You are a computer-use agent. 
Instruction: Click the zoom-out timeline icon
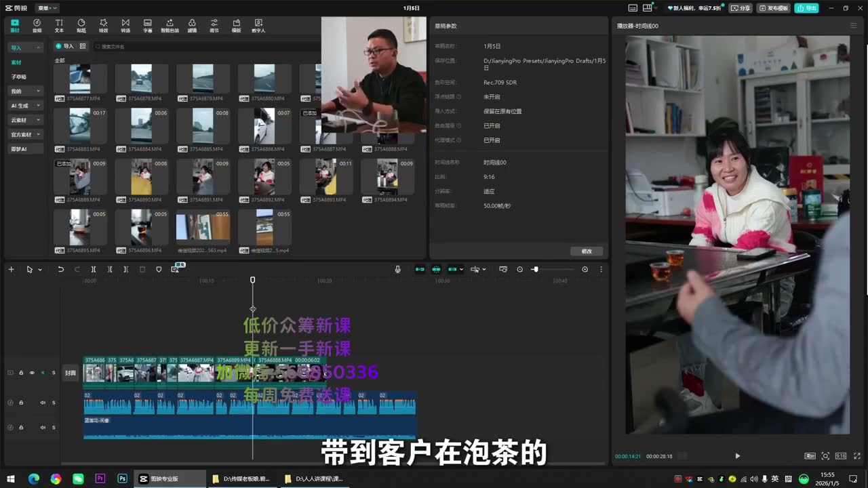520,269
